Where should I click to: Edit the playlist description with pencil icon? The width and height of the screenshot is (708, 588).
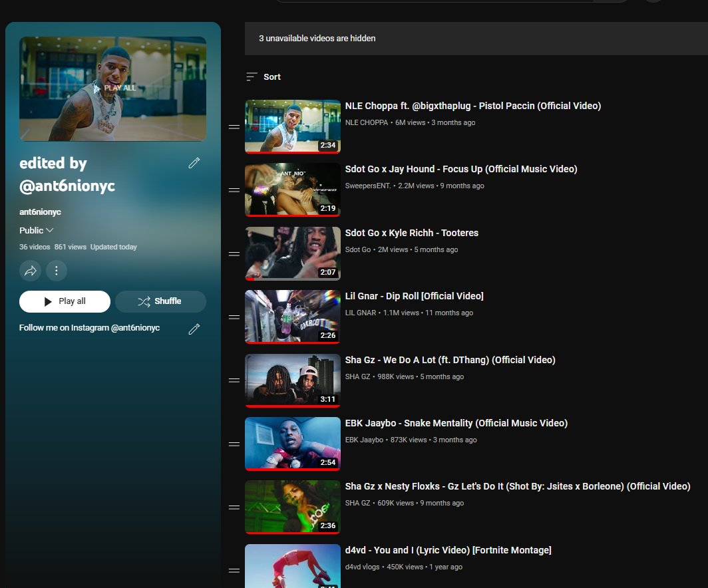(x=194, y=329)
